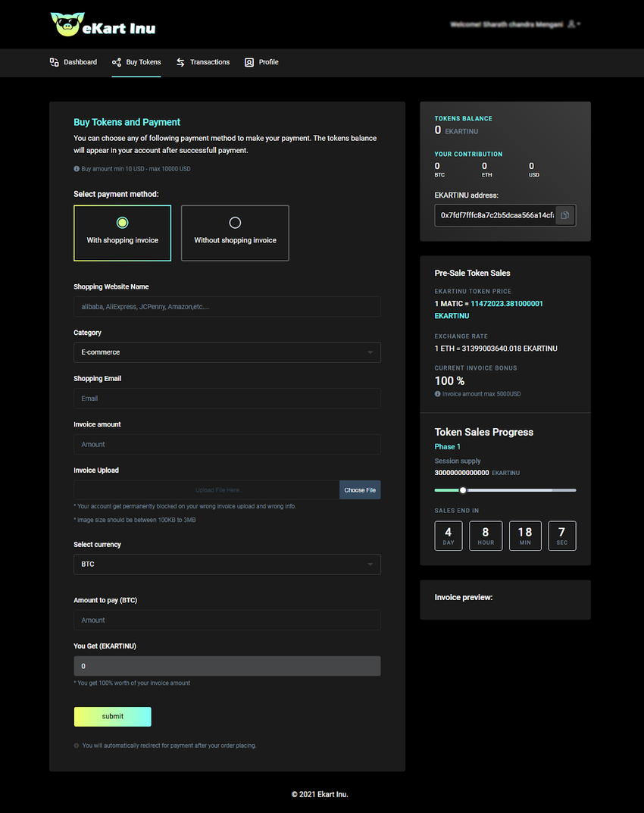Go to the Dashboard tab

[x=73, y=62]
